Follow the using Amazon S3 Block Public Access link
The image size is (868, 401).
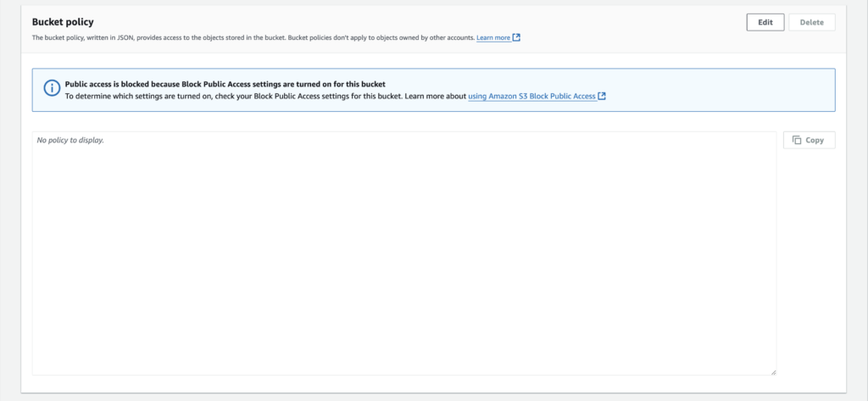531,97
